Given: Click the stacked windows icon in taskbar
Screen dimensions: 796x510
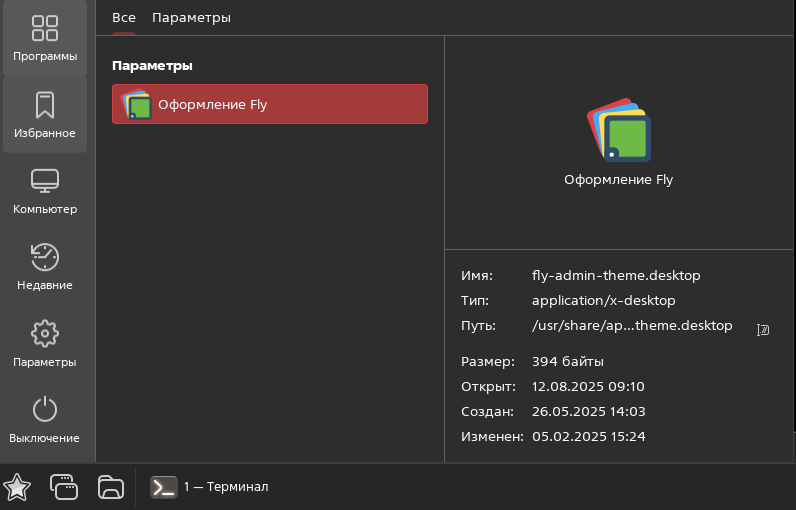Looking at the screenshot, I should [x=63, y=487].
